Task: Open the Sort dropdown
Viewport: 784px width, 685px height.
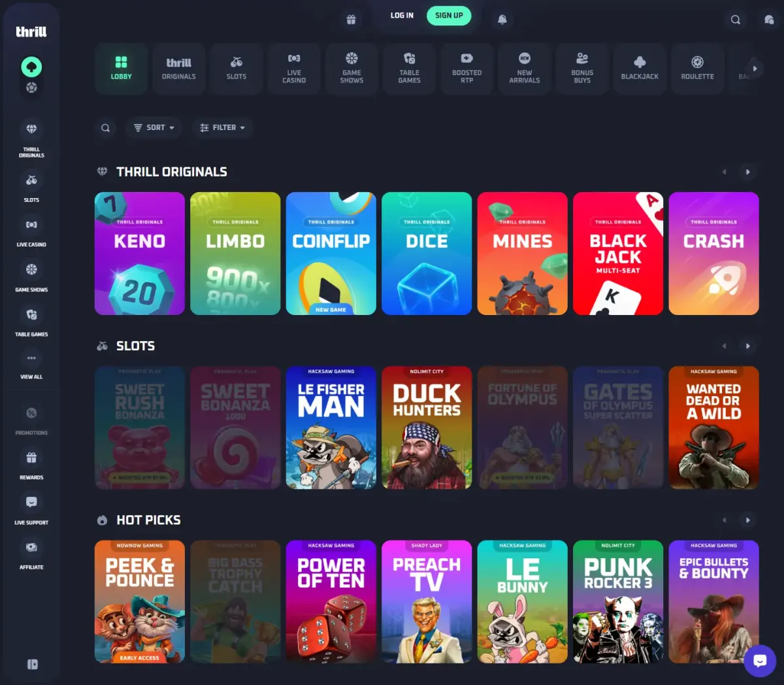Action: click(154, 127)
